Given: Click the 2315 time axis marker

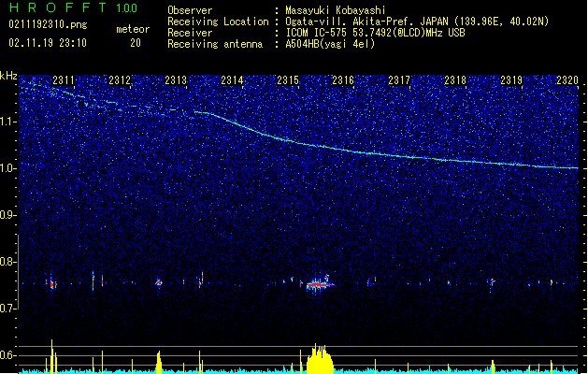Looking at the screenshot, I should [288, 79].
